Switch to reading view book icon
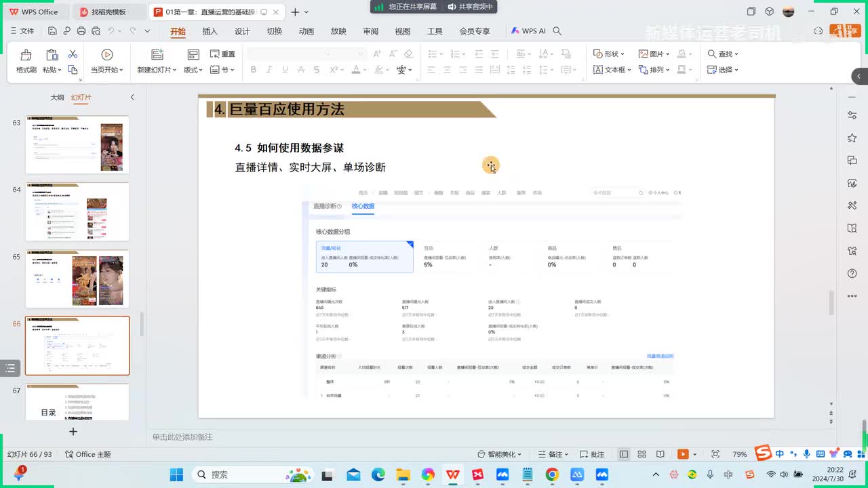Screen dimensions: 868x488 point(660,454)
